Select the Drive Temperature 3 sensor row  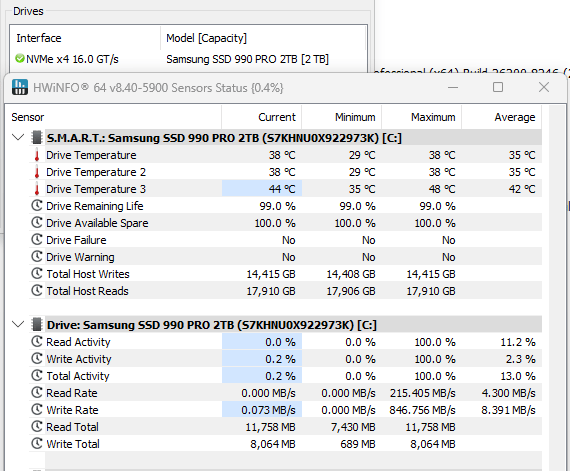(285, 189)
